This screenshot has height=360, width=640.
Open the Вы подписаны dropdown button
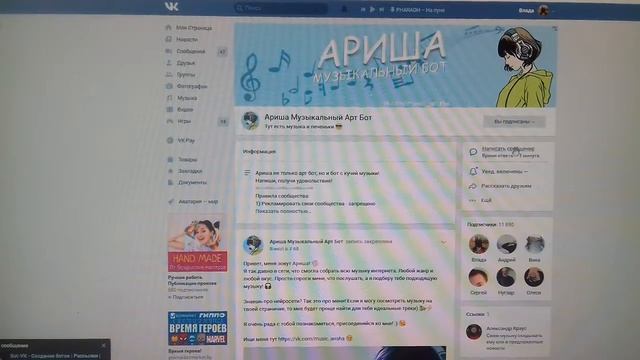coord(514,122)
